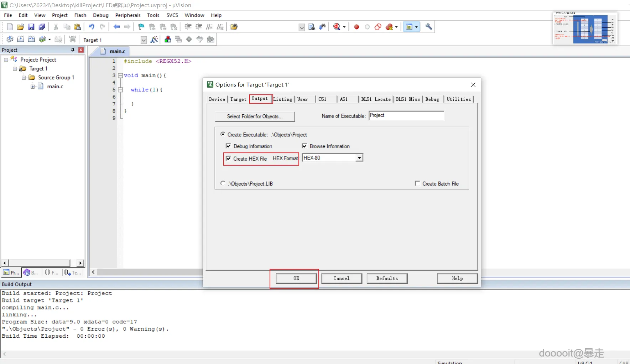Collapse the Target 1 tree node
The image size is (630, 364).
tap(15, 69)
